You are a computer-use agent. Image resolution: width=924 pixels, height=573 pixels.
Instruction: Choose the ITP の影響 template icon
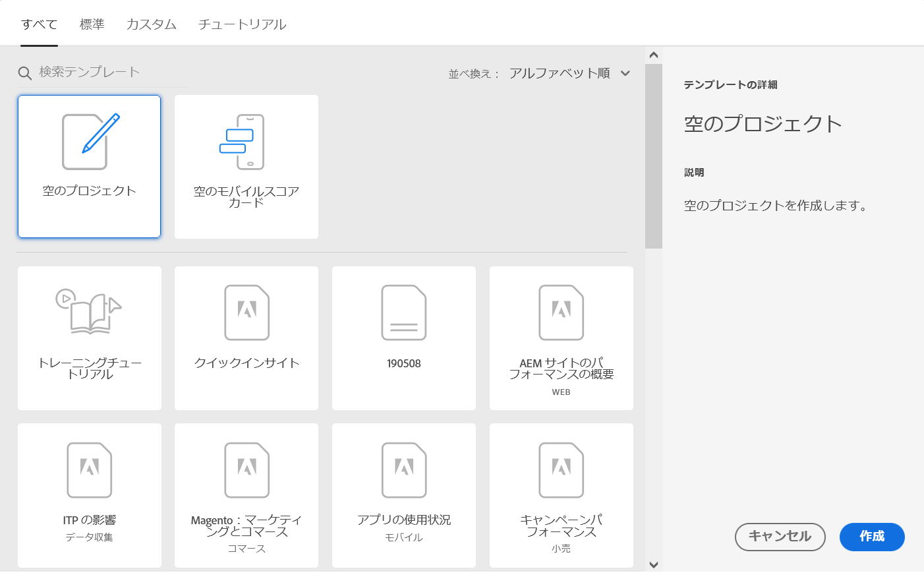[90, 469]
